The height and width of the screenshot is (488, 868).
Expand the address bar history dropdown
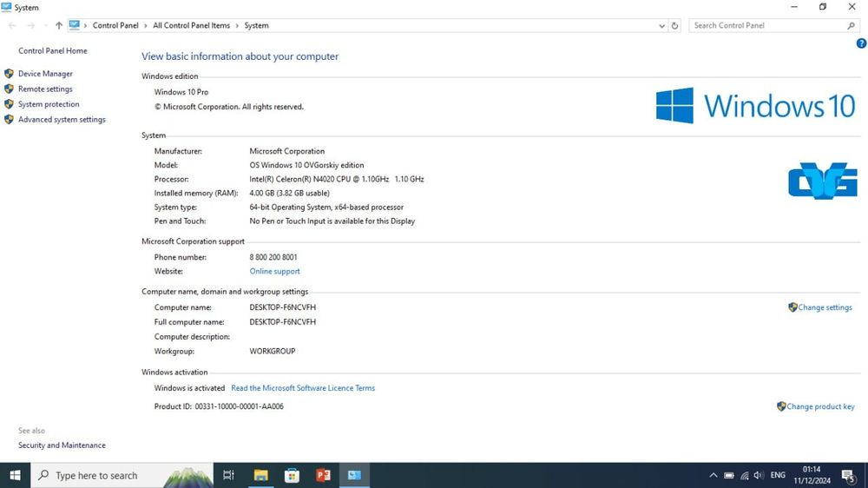[661, 25]
